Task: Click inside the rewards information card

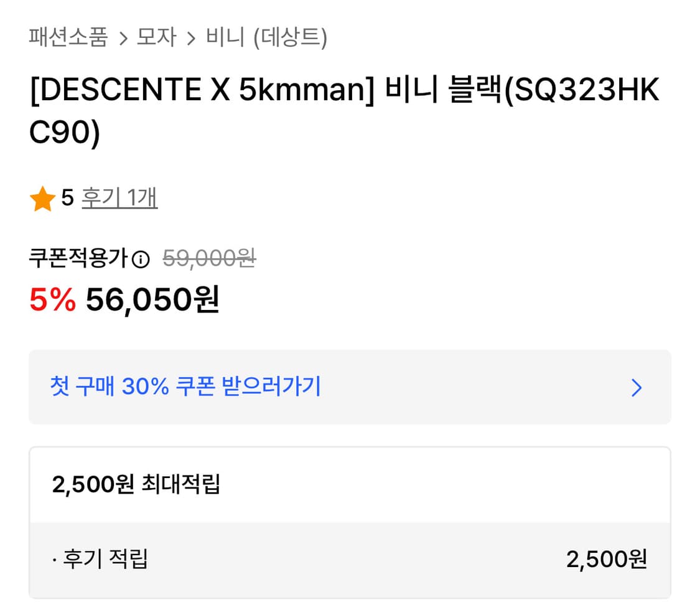Action: (x=350, y=523)
